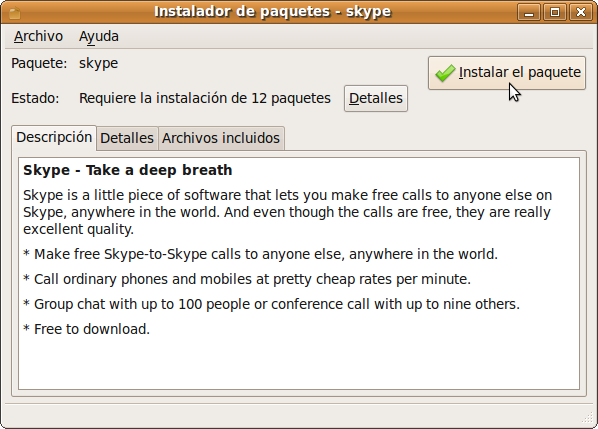Click the Instalar el paquete button label
The width and height of the screenshot is (598, 429).
(x=519, y=72)
